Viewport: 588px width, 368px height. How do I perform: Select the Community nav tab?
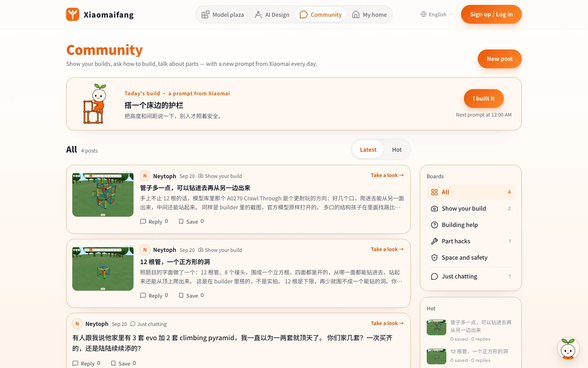(x=321, y=15)
